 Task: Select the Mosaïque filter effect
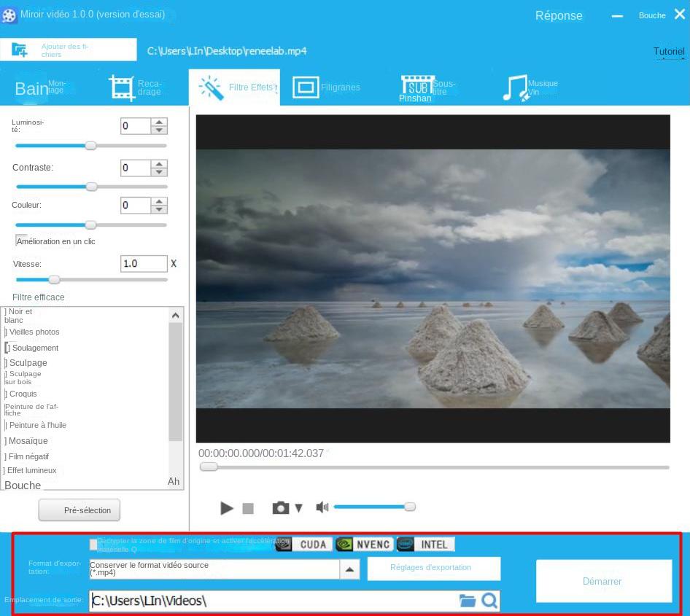pyautogui.click(x=27, y=440)
